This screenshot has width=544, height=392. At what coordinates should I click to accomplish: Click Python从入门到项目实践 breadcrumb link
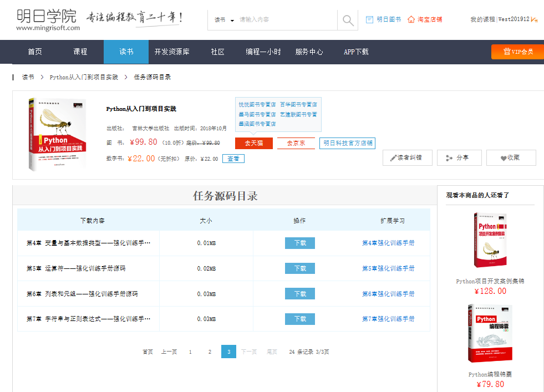(x=84, y=77)
